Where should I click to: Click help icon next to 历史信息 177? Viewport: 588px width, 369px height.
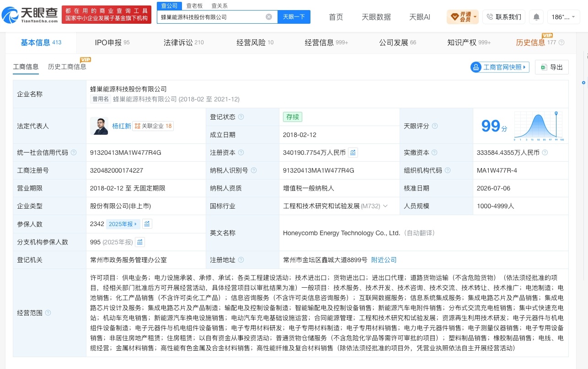point(561,42)
